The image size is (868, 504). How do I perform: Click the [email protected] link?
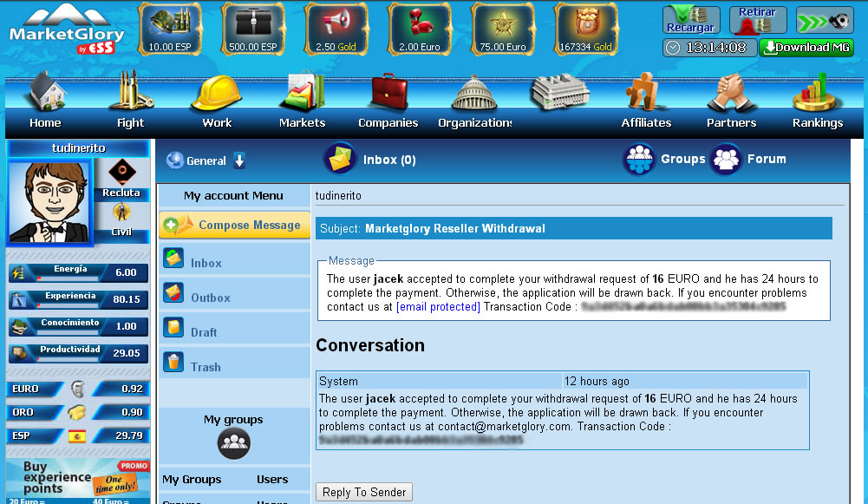[438, 306]
